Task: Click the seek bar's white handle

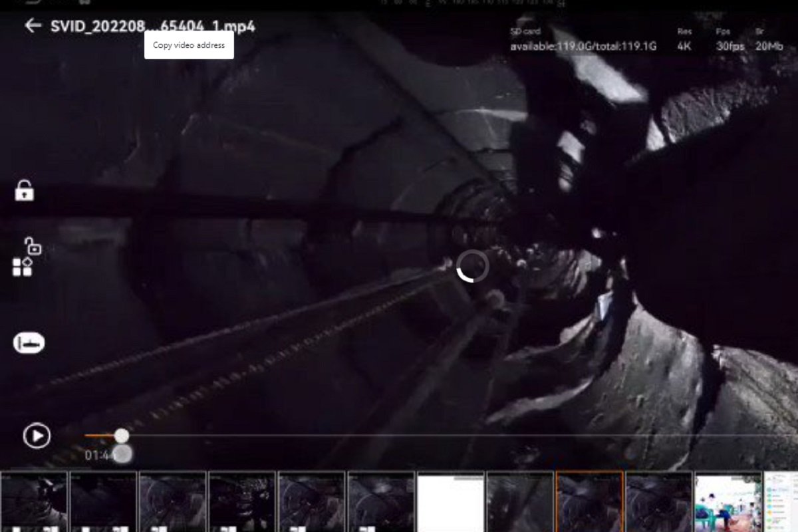Action: click(122, 436)
